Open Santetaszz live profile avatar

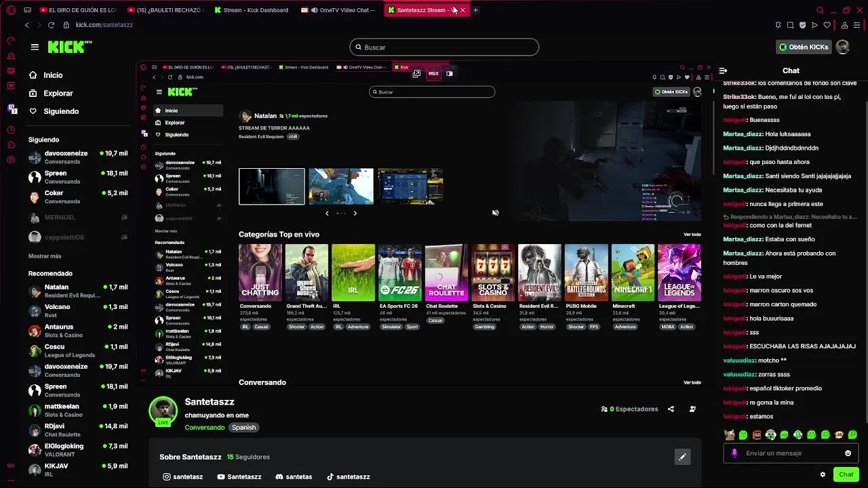[x=163, y=411]
